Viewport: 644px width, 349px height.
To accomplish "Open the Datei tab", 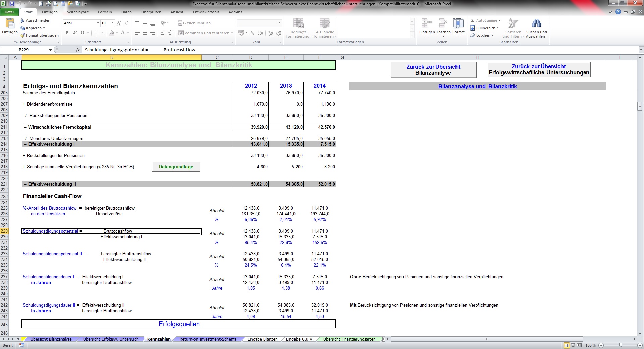I will [x=9, y=12].
